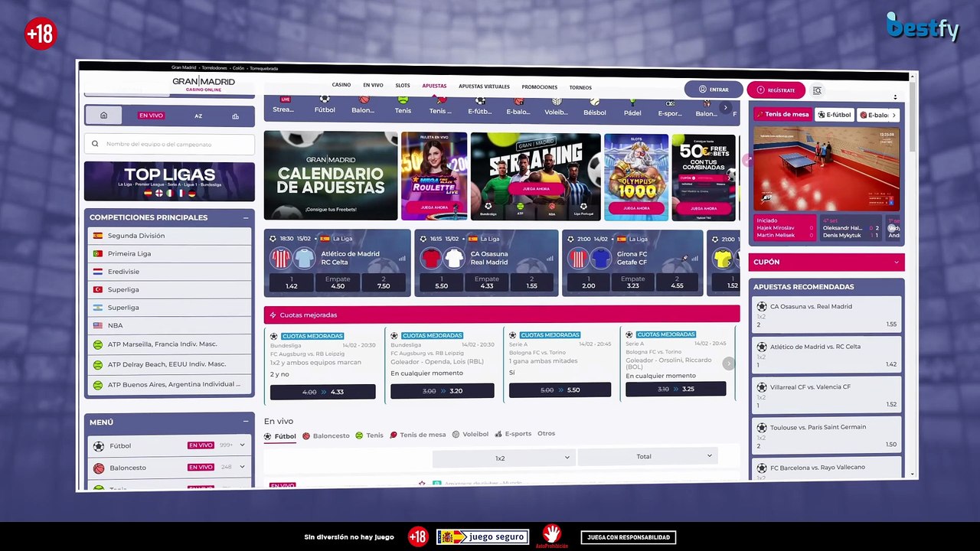Add Villarreal CF vs. Valencia CF recommended bet

826,394
